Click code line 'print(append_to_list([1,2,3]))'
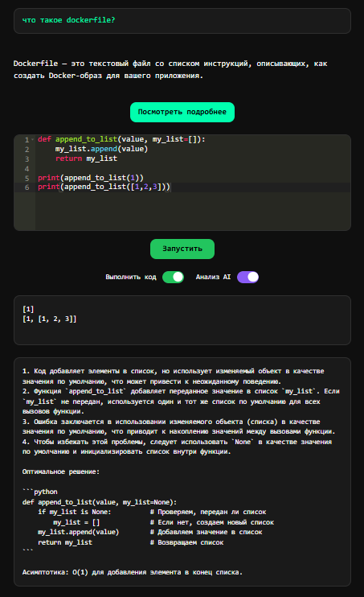 104,187
